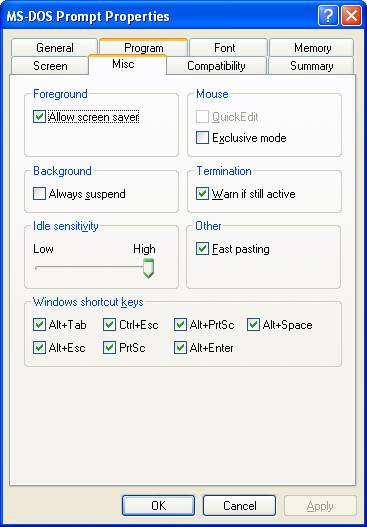
Task: Switch to the General tab
Action: (x=54, y=47)
